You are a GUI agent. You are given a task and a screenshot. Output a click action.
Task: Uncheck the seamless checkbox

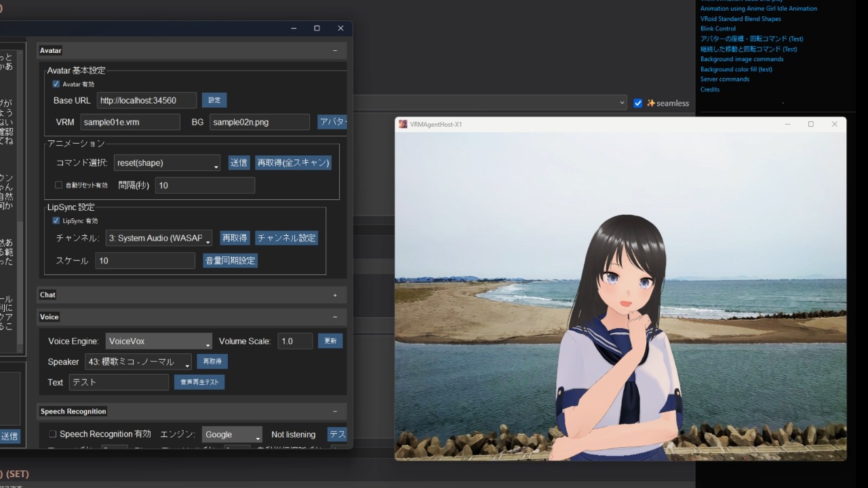coord(637,103)
